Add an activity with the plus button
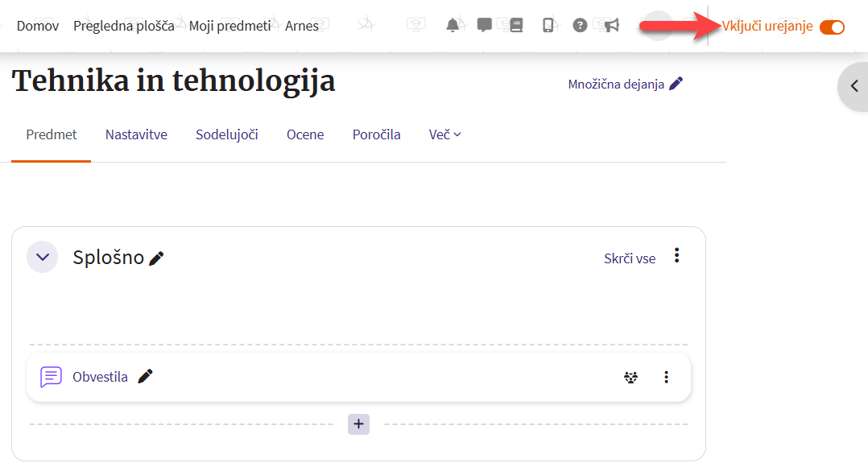The image size is (868, 471). coord(358,424)
